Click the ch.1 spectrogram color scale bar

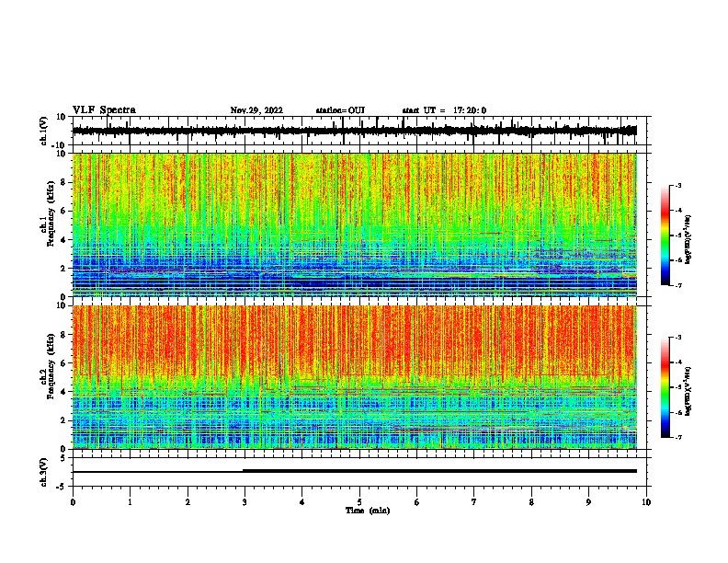pos(665,236)
